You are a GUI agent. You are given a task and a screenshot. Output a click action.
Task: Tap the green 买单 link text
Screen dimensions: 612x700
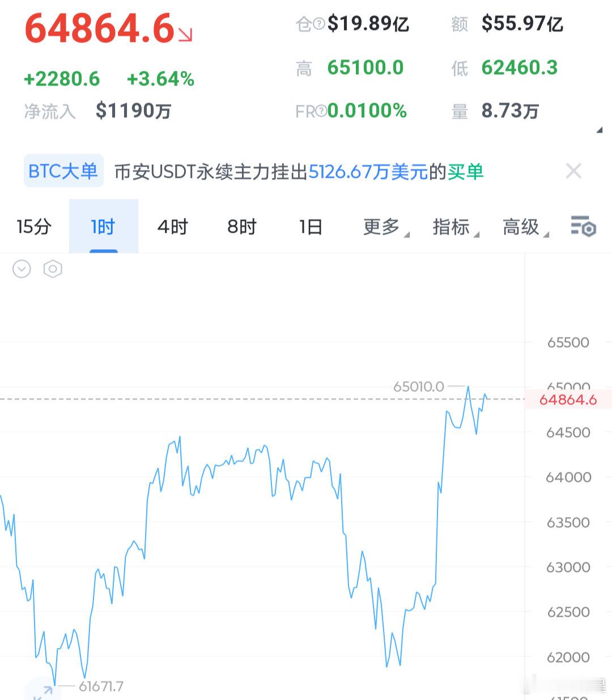click(x=466, y=171)
